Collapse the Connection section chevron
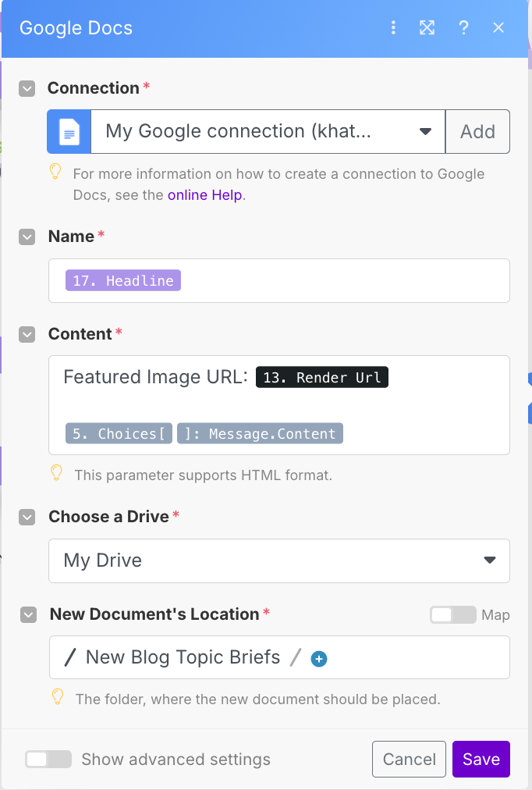The image size is (532, 790). click(x=27, y=88)
